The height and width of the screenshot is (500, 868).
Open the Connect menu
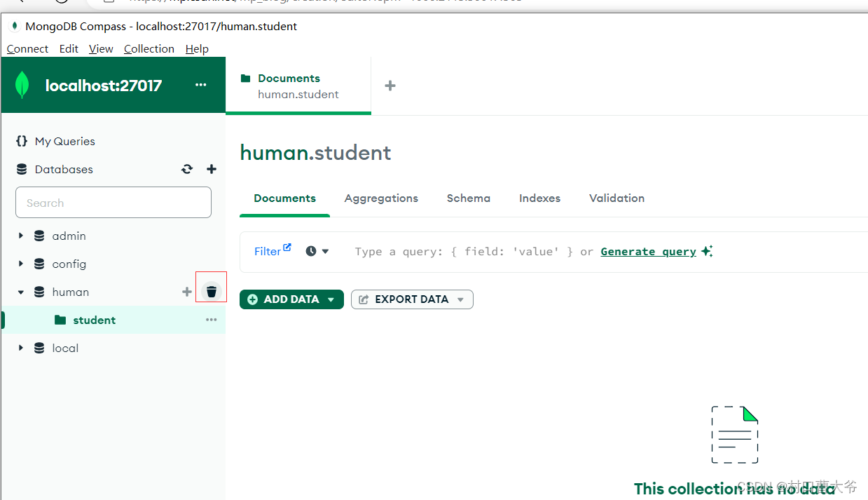click(x=27, y=48)
